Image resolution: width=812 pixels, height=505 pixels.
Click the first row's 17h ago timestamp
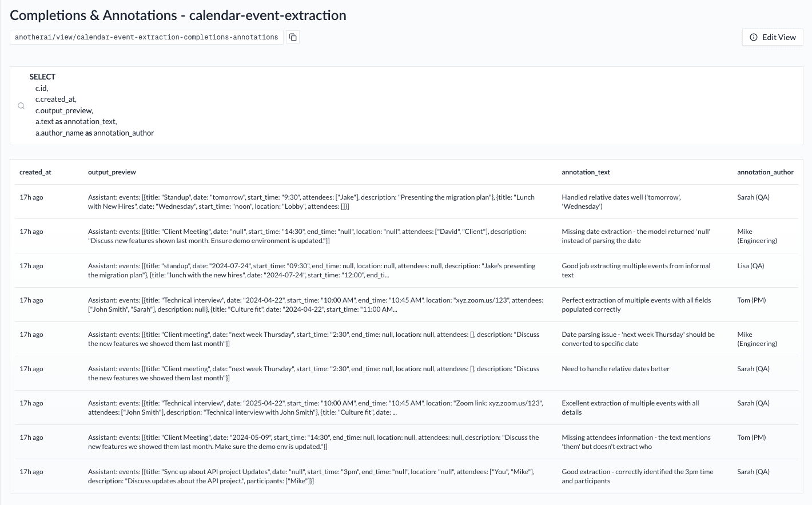tap(31, 197)
